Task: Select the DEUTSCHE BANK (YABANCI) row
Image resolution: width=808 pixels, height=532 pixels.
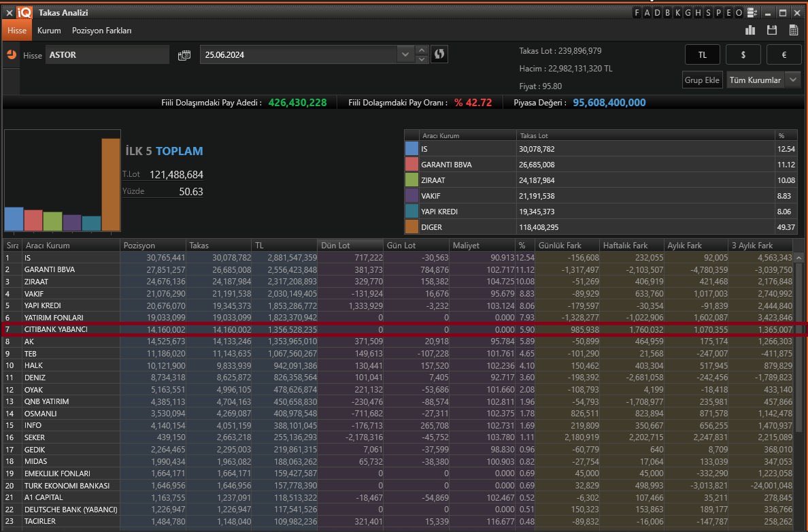Action: point(398,510)
